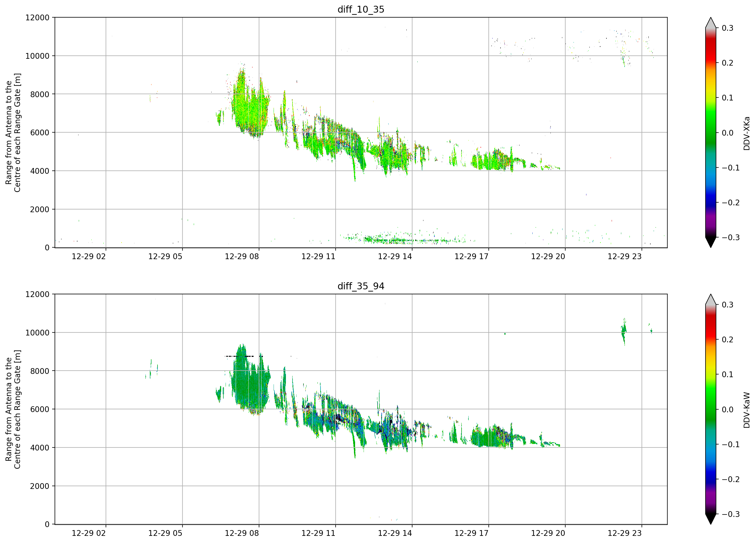
Task: Click the '0.1' tick on the DDV-KaW colorbar
Action: [x=727, y=374]
